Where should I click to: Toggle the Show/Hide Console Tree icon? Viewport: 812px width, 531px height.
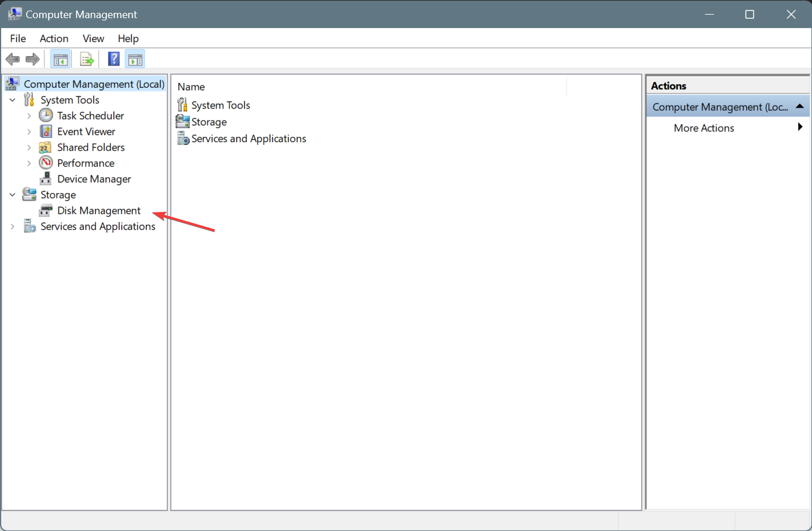coord(61,59)
